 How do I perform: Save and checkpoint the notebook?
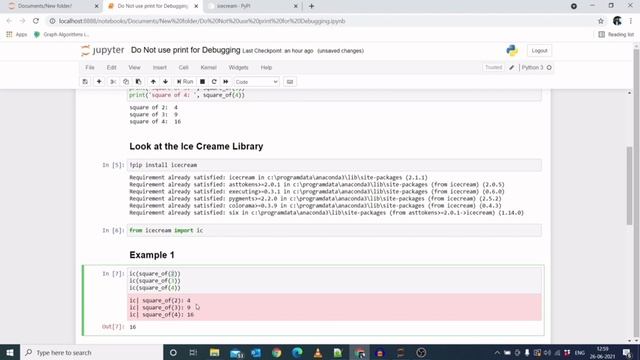[x=85, y=82]
